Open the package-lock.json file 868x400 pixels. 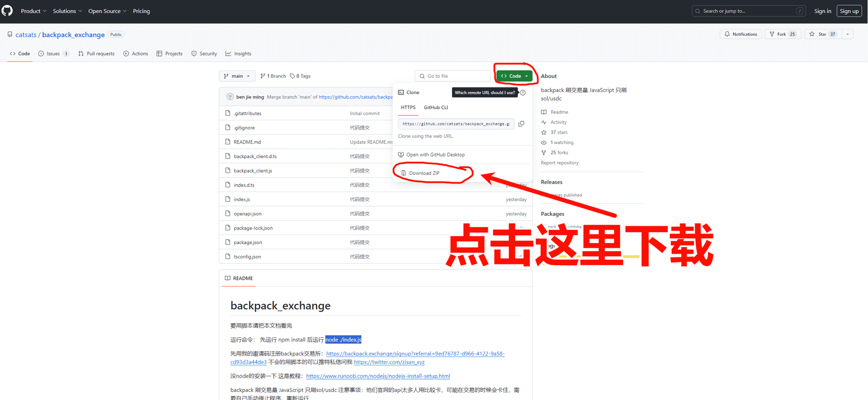253,228
